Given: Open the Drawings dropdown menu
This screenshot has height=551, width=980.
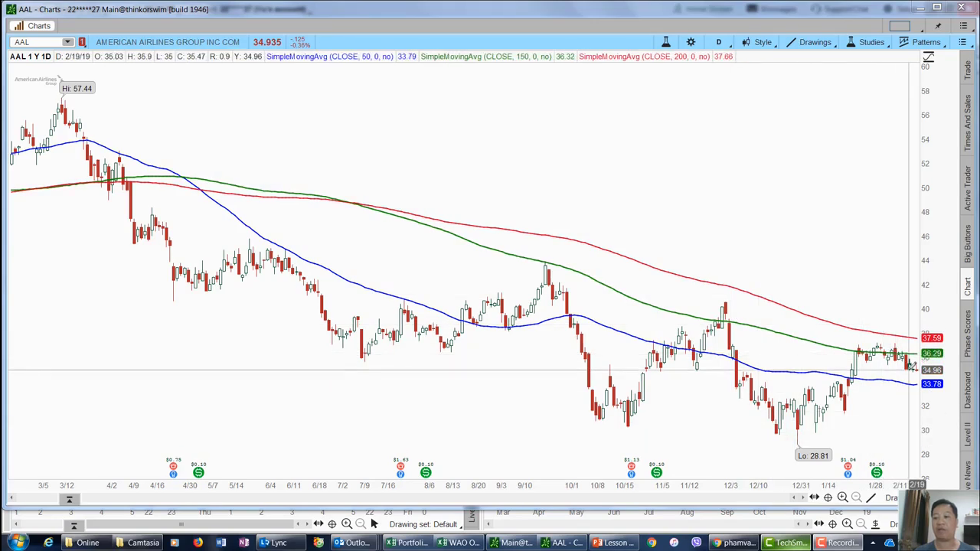Looking at the screenshot, I should click(x=808, y=42).
